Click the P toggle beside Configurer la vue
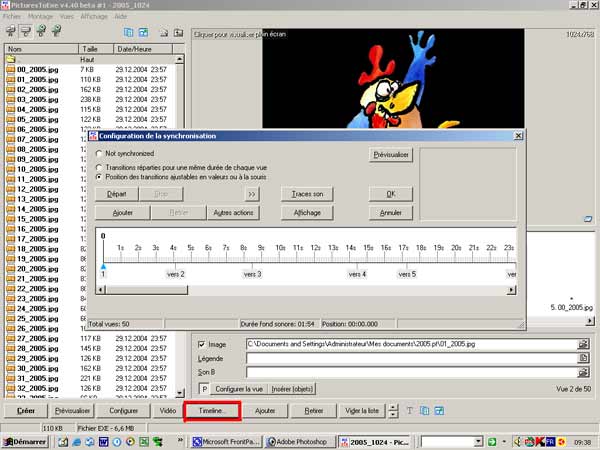The height and width of the screenshot is (450, 600). [x=204, y=389]
